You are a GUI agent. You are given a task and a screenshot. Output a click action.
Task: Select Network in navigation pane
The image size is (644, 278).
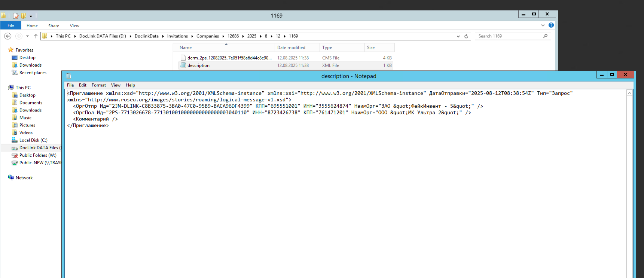click(x=24, y=178)
